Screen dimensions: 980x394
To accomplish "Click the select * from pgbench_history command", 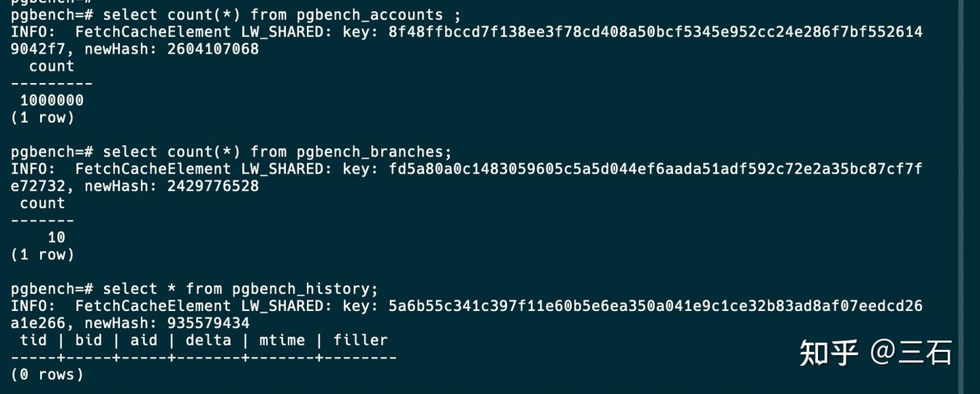I will pos(240,289).
